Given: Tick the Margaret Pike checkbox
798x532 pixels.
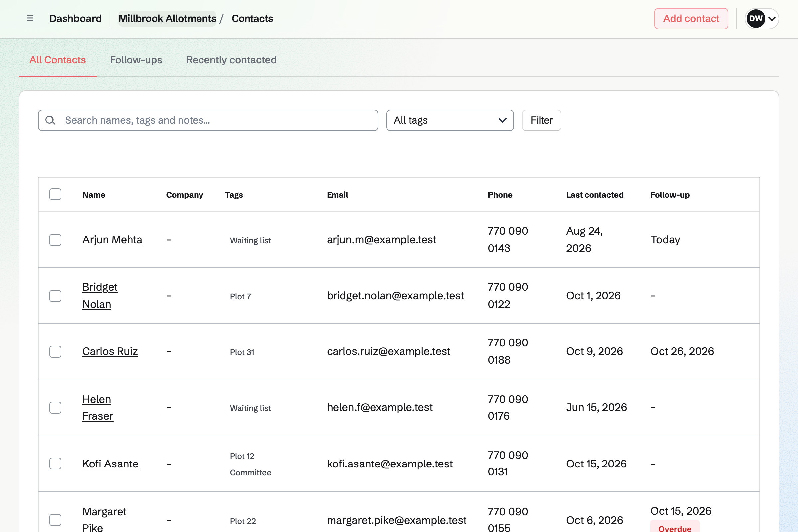Looking at the screenshot, I should click(55, 520).
